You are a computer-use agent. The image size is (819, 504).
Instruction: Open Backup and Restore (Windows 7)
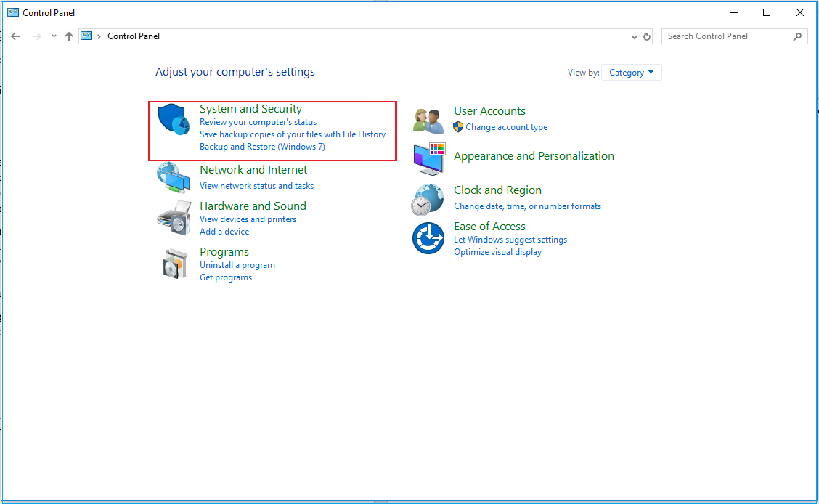(x=262, y=147)
